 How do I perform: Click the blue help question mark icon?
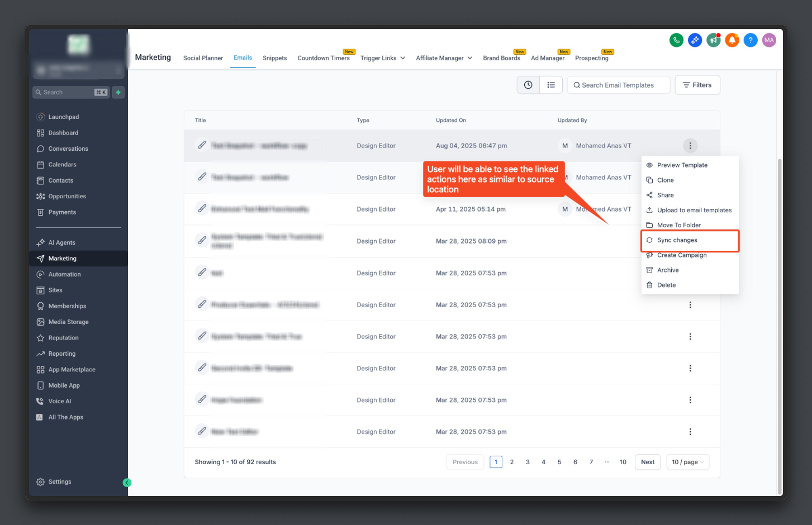point(751,40)
